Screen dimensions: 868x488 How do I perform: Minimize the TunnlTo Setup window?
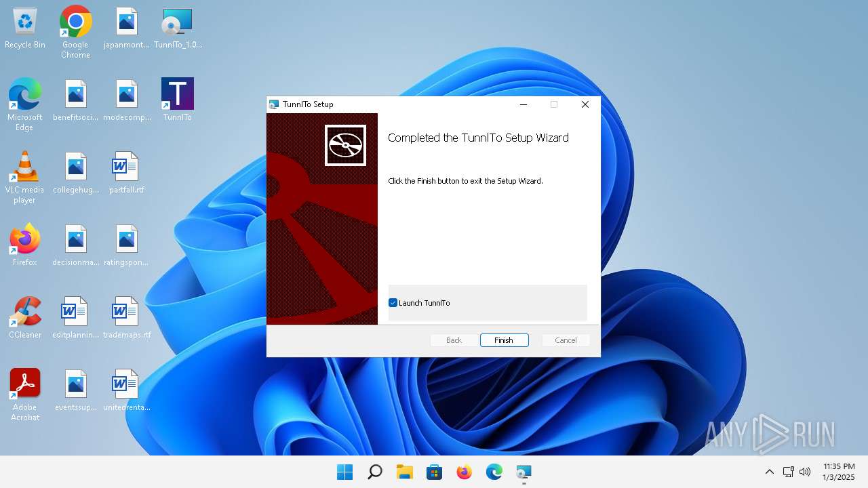(x=524, y=104)
